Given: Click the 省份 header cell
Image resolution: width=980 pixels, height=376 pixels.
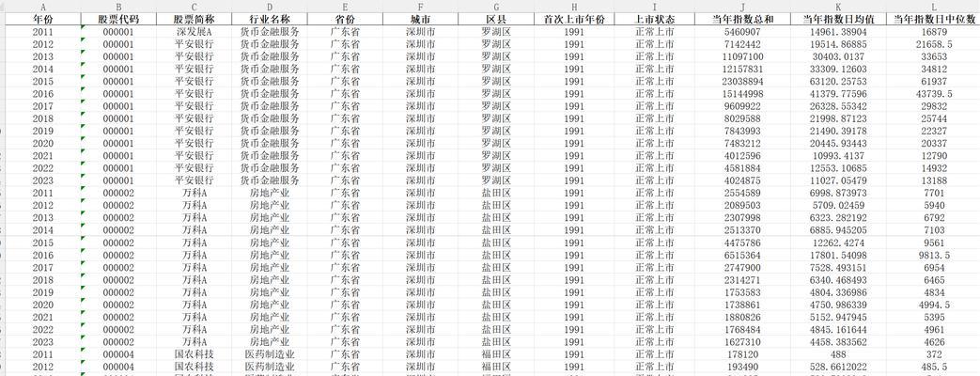Looking at the screenshot, I should tap(345, 20).
